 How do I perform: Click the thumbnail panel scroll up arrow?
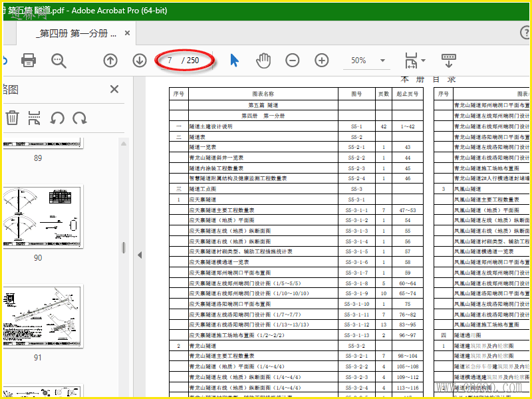124,144
